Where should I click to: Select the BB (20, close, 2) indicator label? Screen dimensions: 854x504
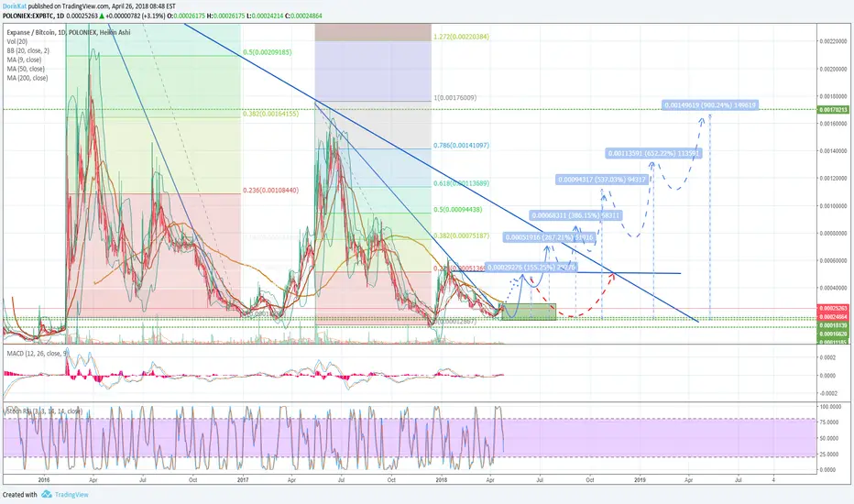click(27, 50)
